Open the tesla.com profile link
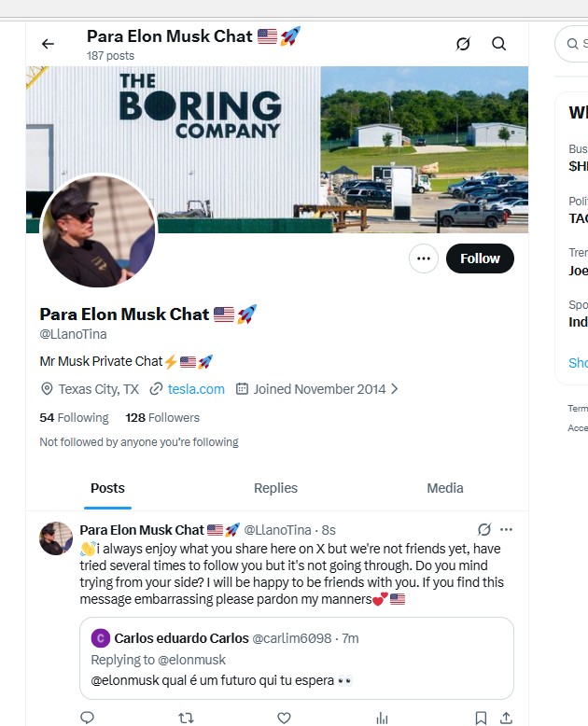The width and height of the screenshot is (588, 726). click(196, 389)
